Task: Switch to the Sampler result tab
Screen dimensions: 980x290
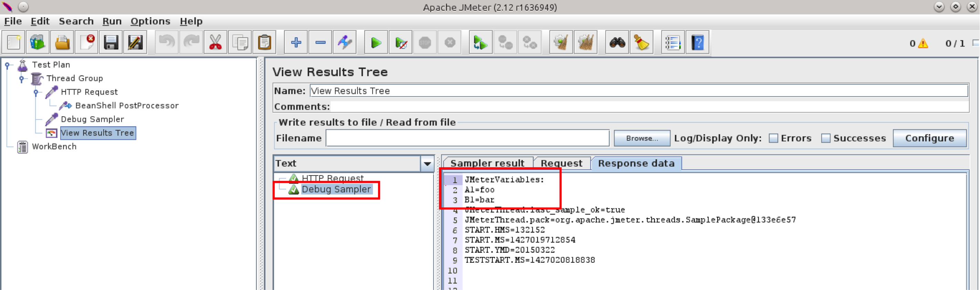Action: [487, 163]
